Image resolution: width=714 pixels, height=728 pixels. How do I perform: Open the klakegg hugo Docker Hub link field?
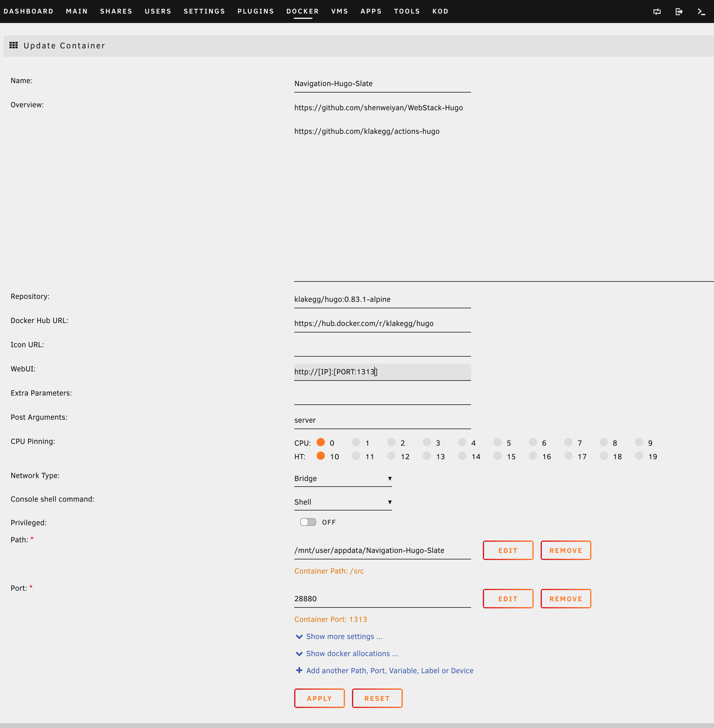click(x=382, y=323)
